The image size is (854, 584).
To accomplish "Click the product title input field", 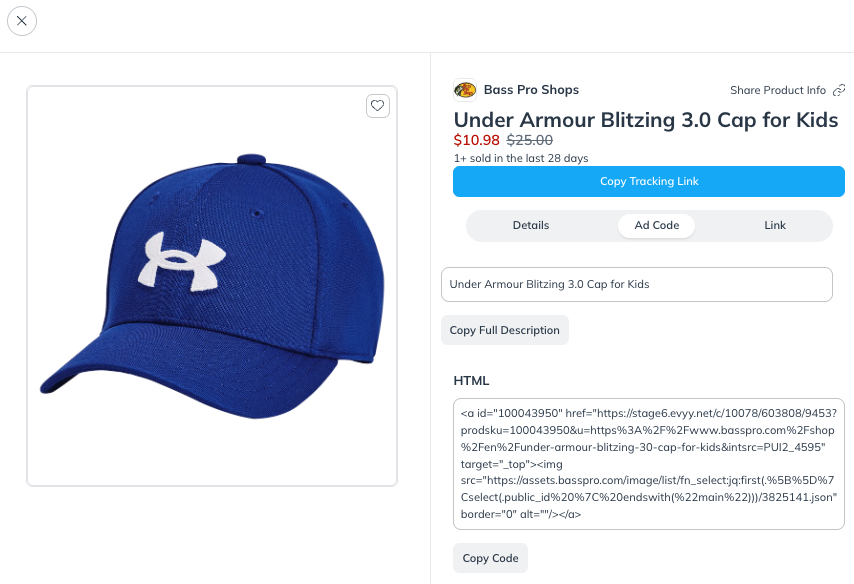I will pos(636,284).
